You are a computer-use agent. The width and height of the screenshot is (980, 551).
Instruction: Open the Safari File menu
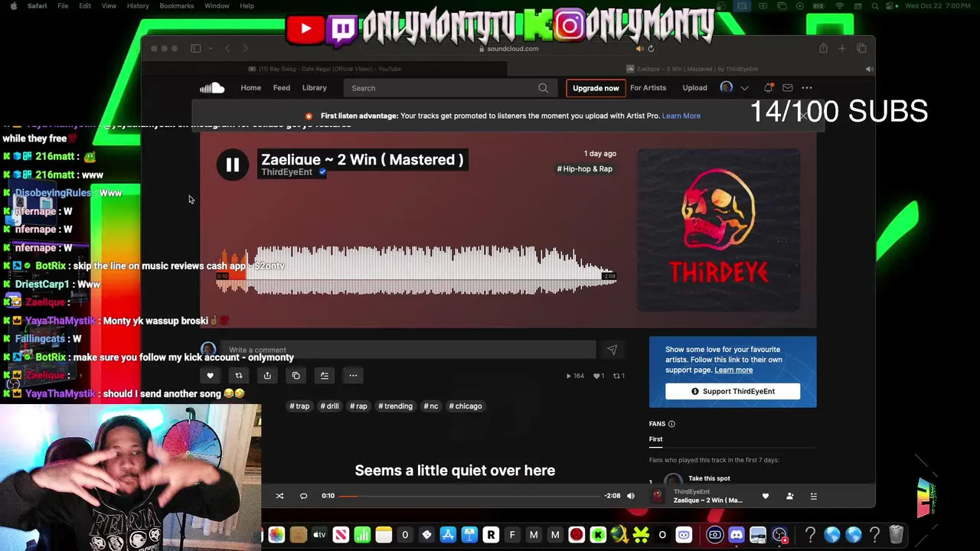[63, 6]
